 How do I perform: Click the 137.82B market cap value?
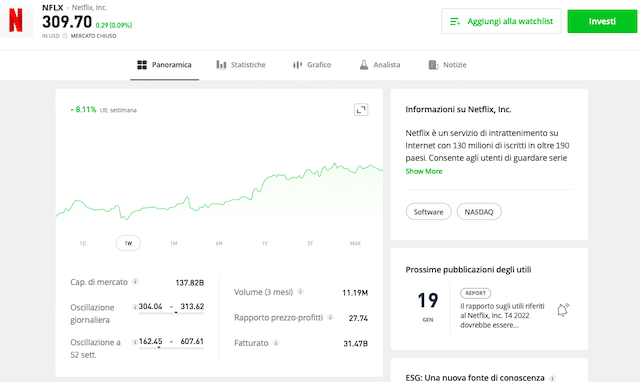click(x=190, y=283)
